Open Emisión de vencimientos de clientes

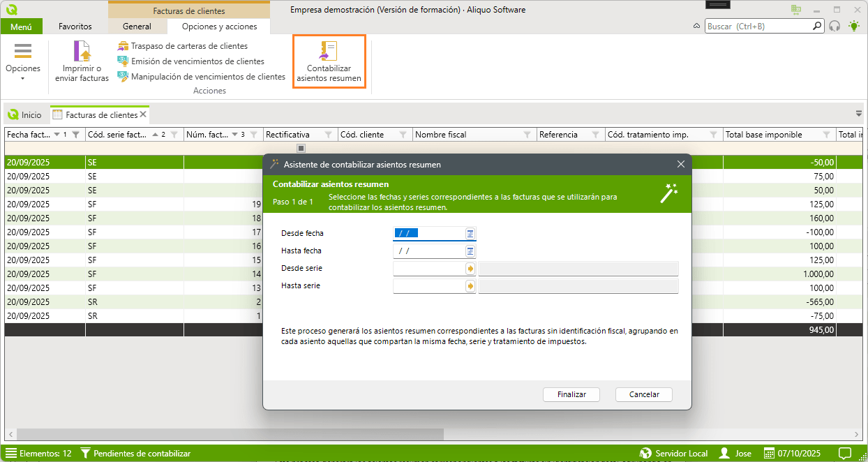click(197, 61)
